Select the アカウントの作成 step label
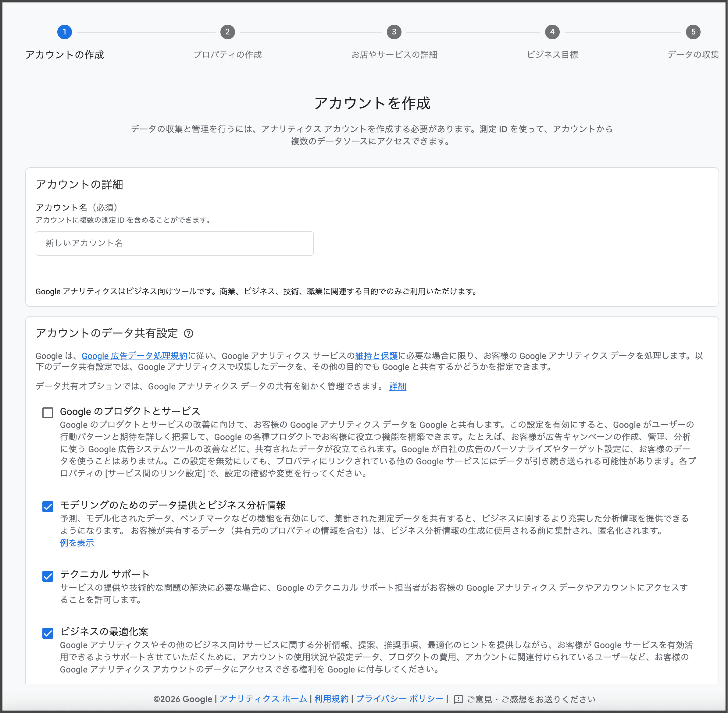The image size is (728, 713). pos(64,55)
